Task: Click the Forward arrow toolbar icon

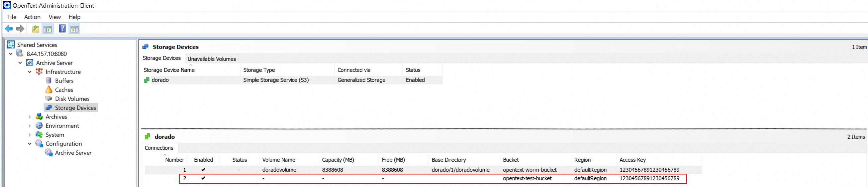Action: [20, 29]
